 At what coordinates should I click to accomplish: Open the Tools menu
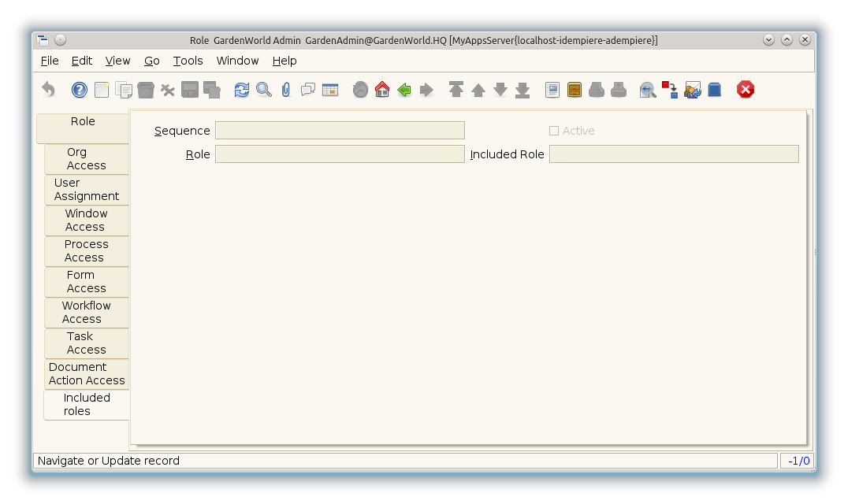coord(188,61)
